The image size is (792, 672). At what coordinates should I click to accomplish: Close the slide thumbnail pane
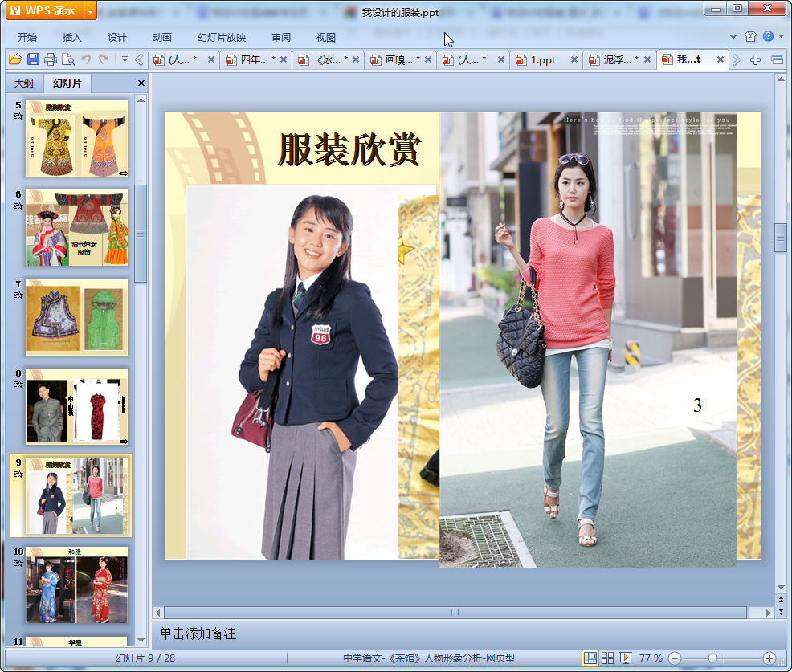[141, 83]
